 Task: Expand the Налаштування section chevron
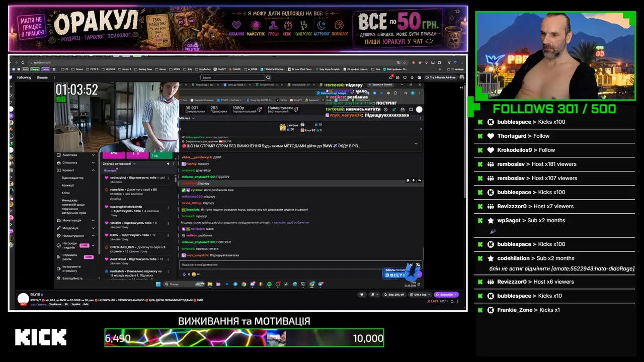(93, 235)
